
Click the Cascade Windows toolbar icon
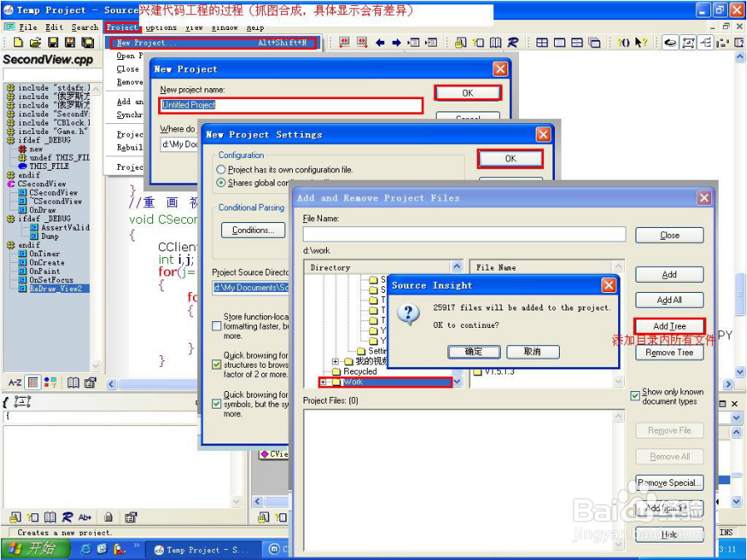pyautogui.click(x=595, y=43)
